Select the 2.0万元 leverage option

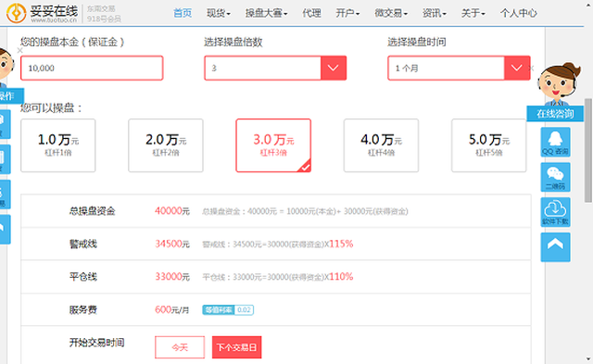tap(166, 145)
